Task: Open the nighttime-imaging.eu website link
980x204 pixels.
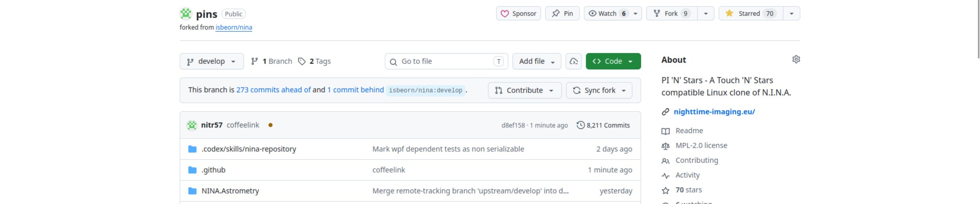Action: pyautogui.click(x=714, y=112)
